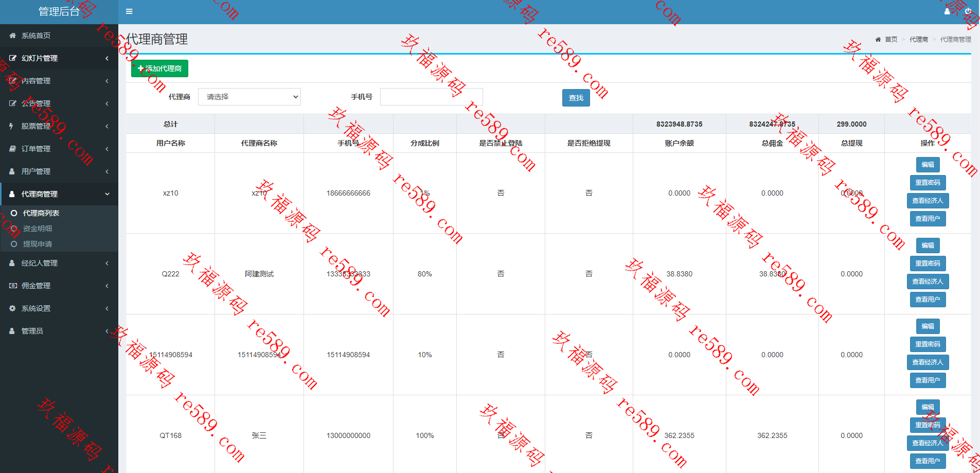Click 重置密码 for user 15114908594

click(x=928, y=344)
